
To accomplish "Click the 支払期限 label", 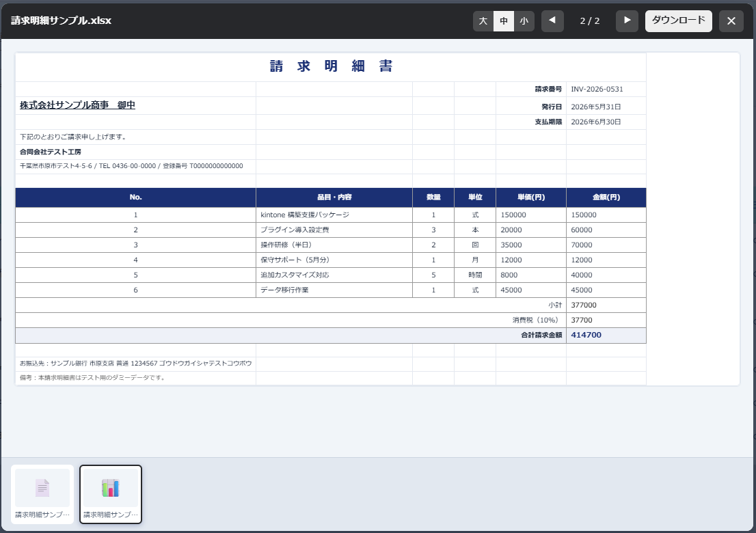I will [548, 122].
